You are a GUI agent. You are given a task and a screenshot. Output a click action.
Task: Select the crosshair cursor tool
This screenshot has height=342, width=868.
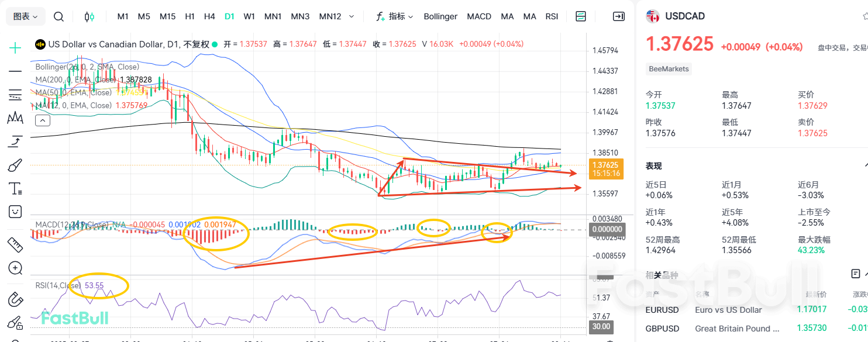15,48
